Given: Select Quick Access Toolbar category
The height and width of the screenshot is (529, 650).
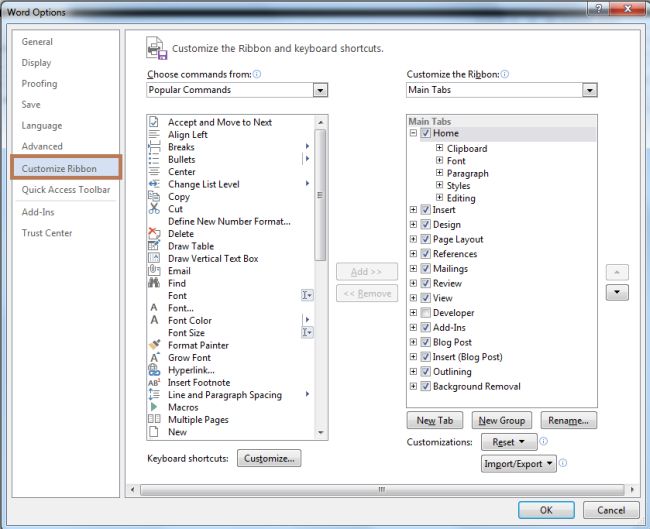Looking at the screenshot, I should click(x=66, y=189).
